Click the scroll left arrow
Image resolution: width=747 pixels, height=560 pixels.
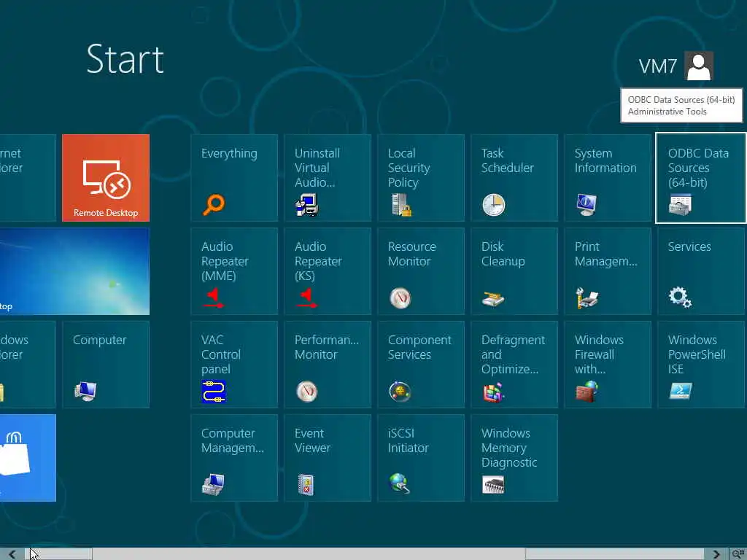(x=12, y=554)
